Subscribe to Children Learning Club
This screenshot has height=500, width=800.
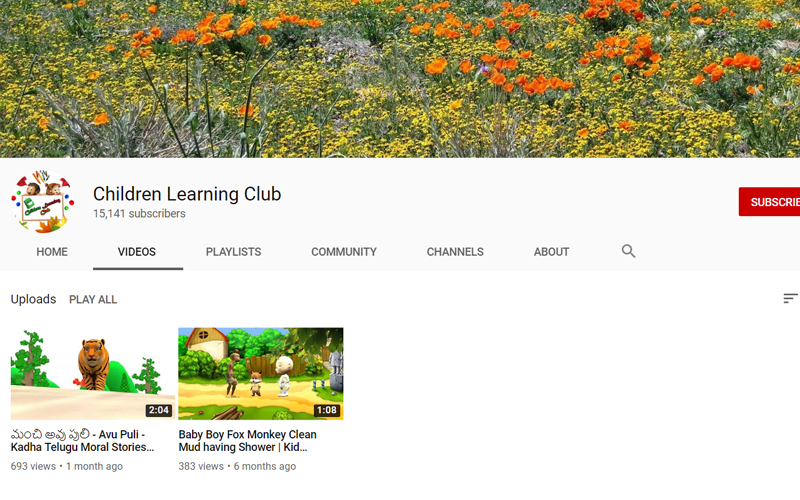pos(772,202)
